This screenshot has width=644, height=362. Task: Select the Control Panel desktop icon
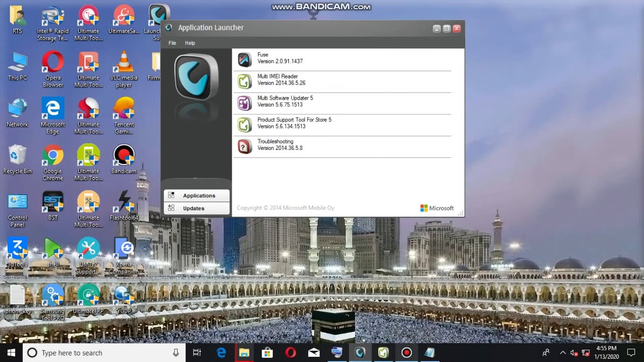coord(18,210)
